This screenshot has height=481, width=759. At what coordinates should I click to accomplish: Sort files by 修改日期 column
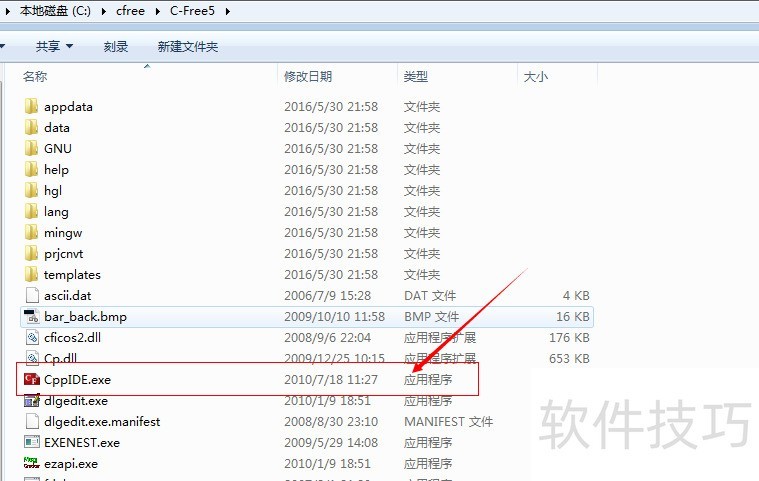click(308, 76)
